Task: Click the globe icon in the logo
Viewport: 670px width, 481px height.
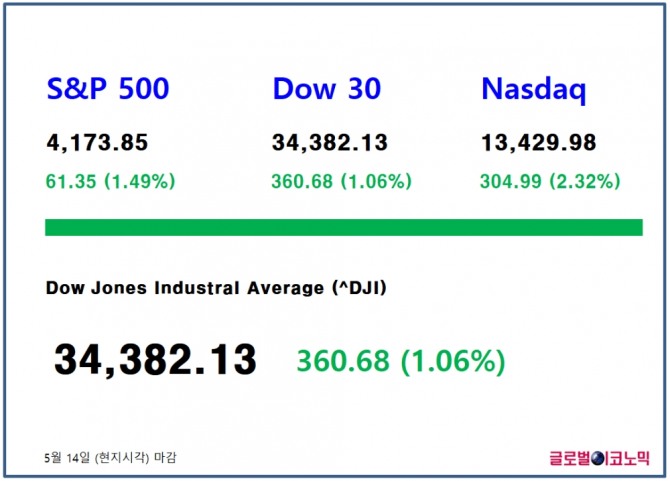Action: tap(600, 458)
